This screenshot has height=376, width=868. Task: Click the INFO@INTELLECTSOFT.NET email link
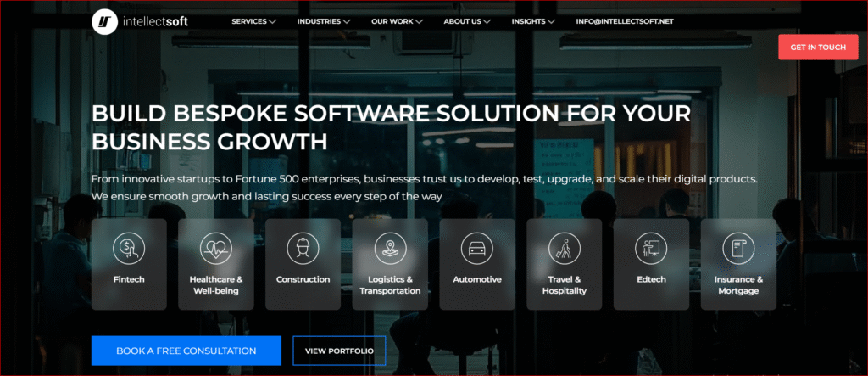coord(625,21)
